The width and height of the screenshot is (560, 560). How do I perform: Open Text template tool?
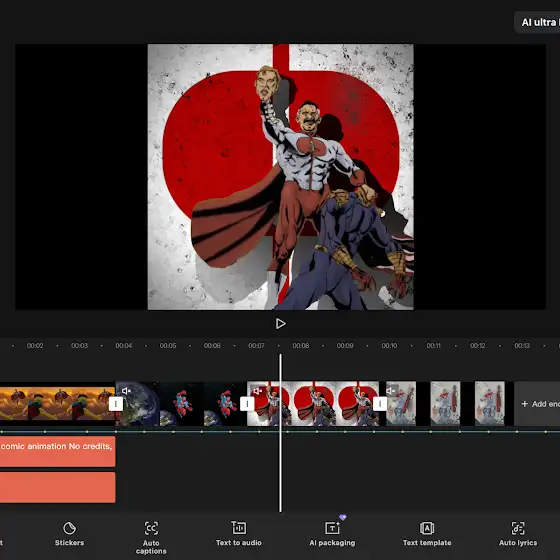click(427, 534)
